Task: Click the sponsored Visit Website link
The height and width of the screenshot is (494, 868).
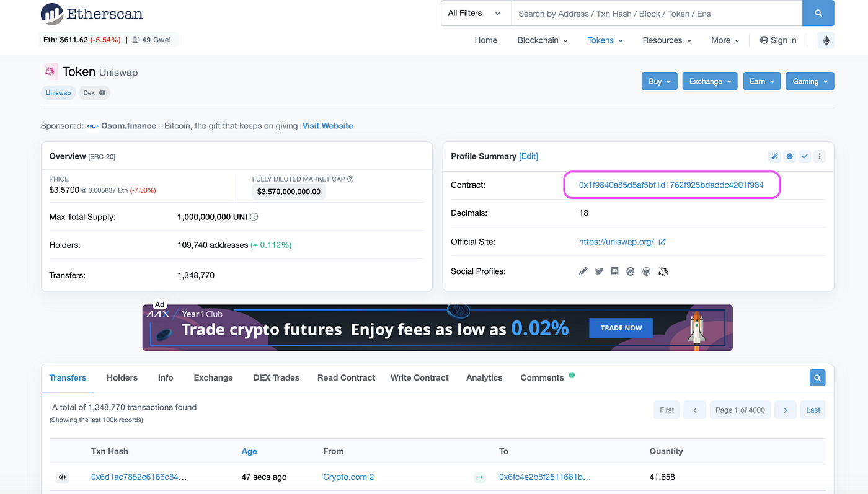Action: tap(328, 126)
